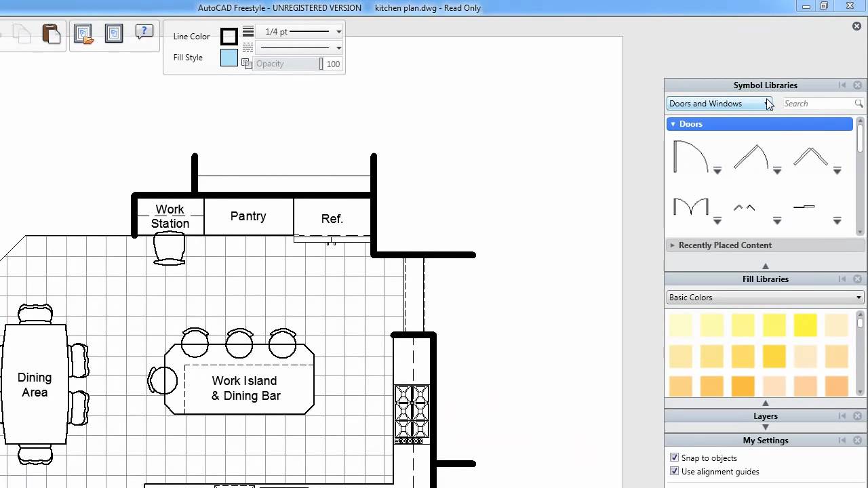Open the Basic Colors fill dropdown
This screenshot has height=488, width=868.
click(765, 298)
